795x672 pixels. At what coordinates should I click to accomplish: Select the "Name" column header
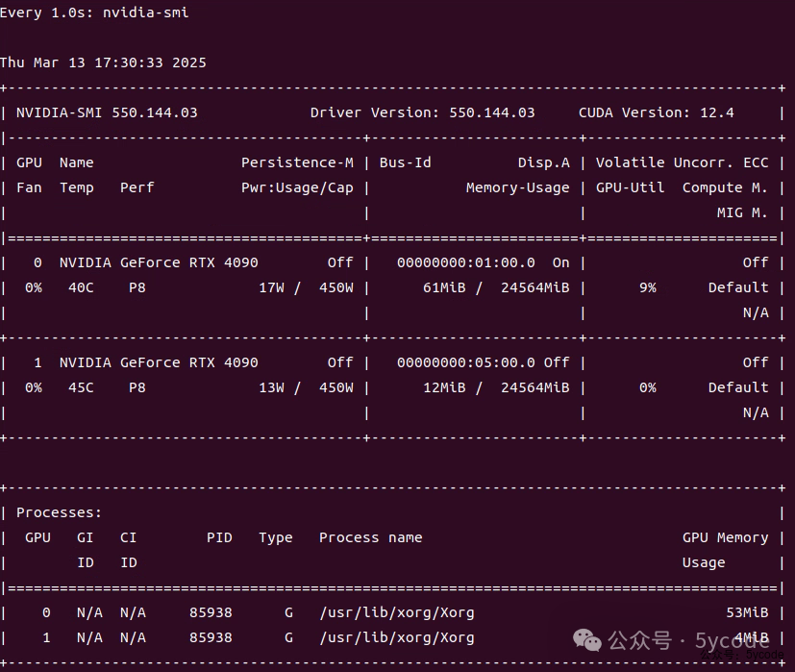point(77,162)
